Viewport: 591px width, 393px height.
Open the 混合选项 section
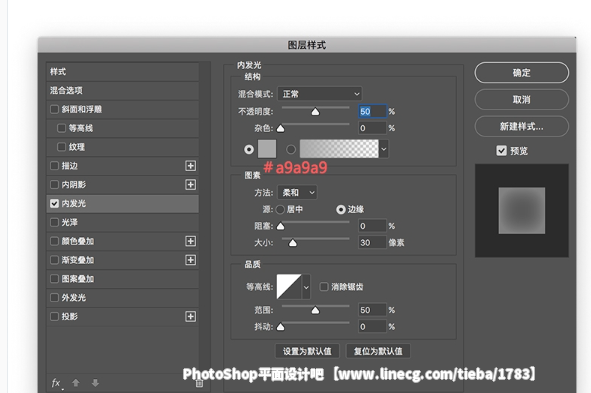tap(123, 90)
